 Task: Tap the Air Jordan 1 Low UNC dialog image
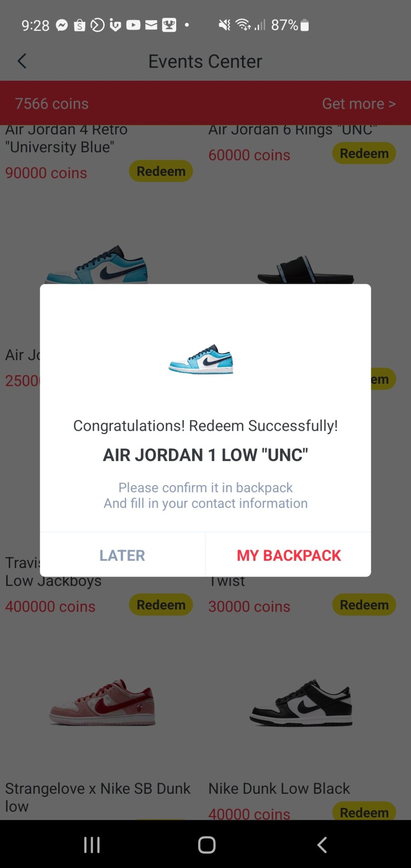(x=201, y=359)
